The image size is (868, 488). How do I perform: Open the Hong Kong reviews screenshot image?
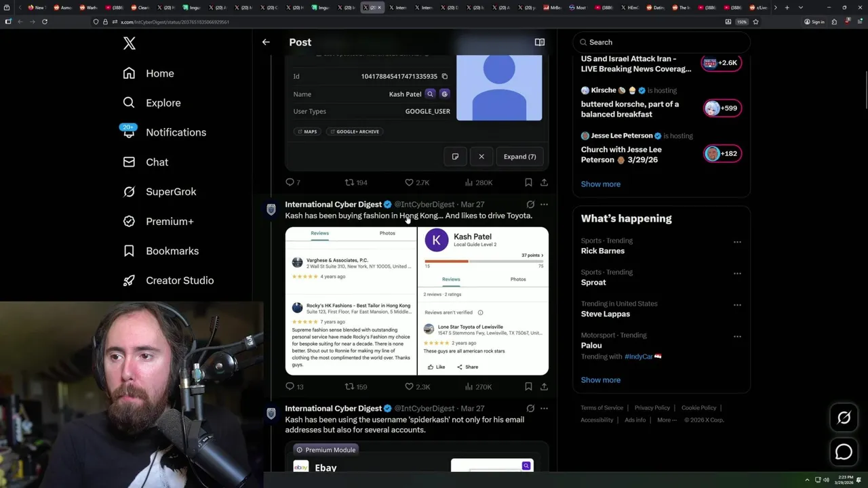351,301
